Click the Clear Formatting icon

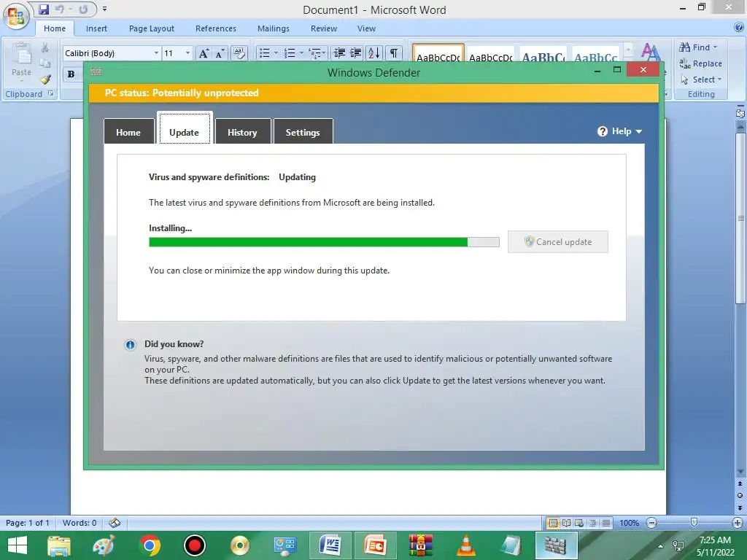point(239,52)
